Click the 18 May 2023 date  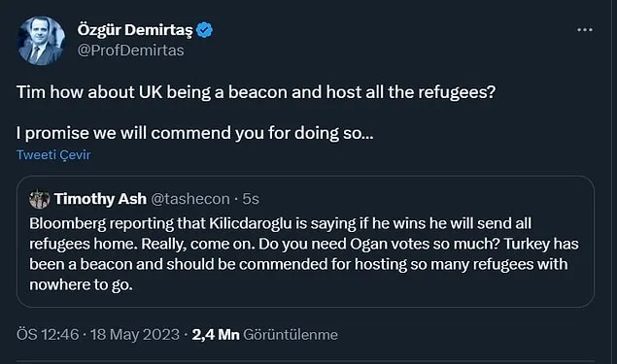pos(135,335)
